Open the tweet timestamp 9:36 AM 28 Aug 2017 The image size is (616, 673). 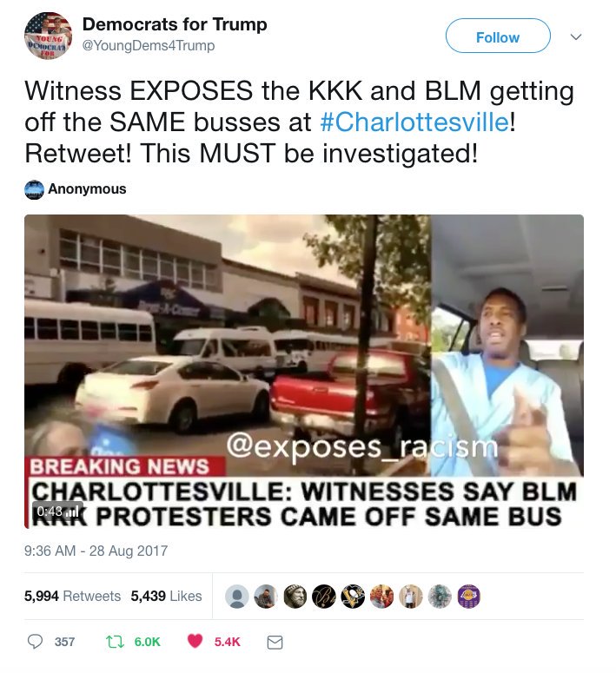(96, 551)
